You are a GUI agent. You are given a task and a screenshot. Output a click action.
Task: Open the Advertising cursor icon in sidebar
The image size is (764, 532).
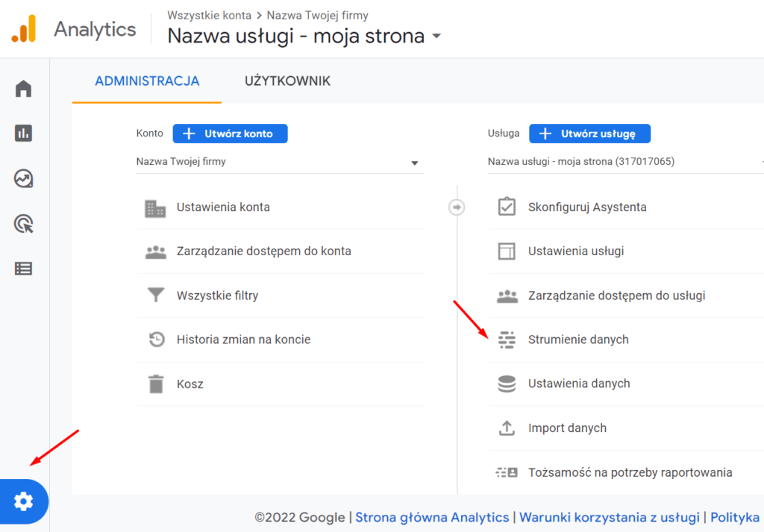(x=23, y=224)
